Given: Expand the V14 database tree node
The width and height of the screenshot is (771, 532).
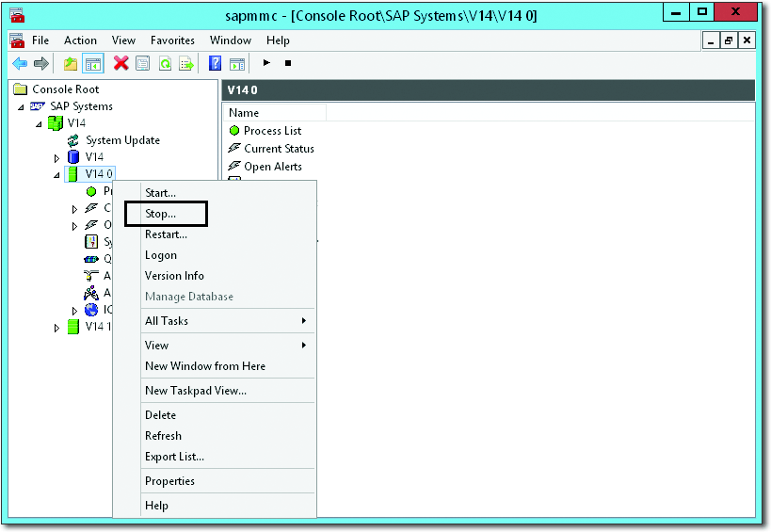Looking at the screenshot, I should [x=56, y=158].
